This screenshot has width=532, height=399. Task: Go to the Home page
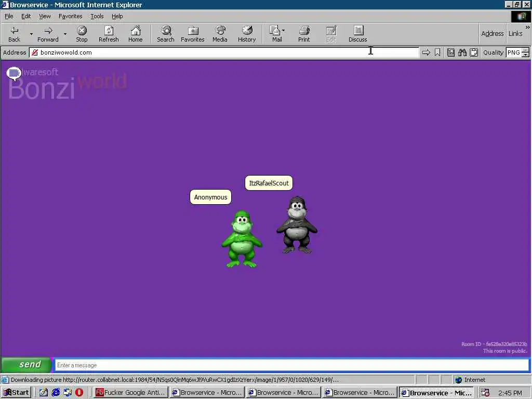tap(136, 34)
